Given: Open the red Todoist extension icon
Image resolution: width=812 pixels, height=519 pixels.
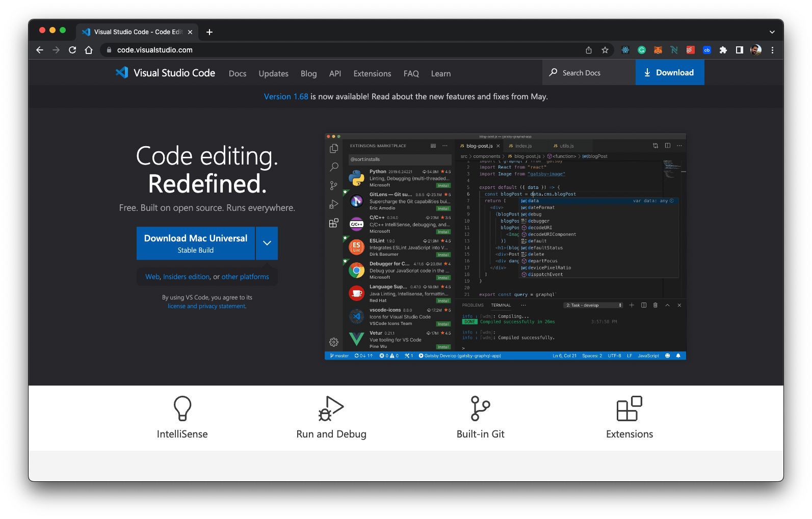Looking at the screenshot, I should coord(690,50).
